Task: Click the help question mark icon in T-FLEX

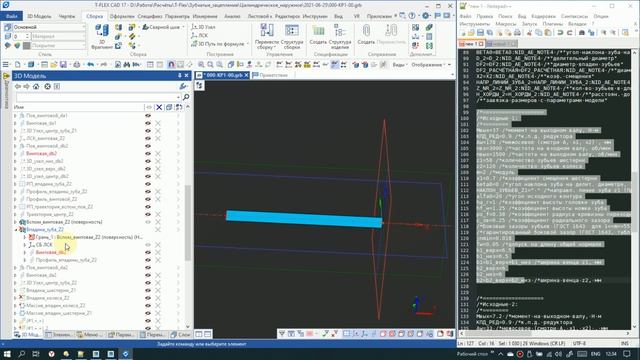Action: (x=412, y=16)
